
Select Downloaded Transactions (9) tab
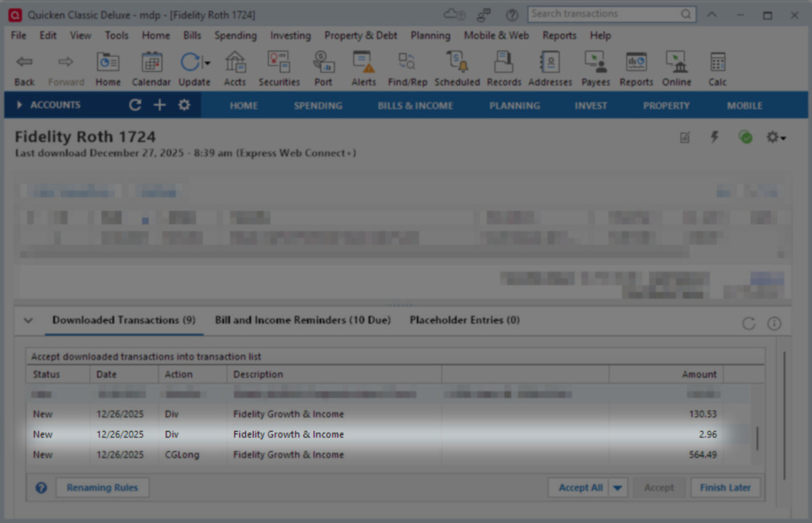(x=124, y=320)
